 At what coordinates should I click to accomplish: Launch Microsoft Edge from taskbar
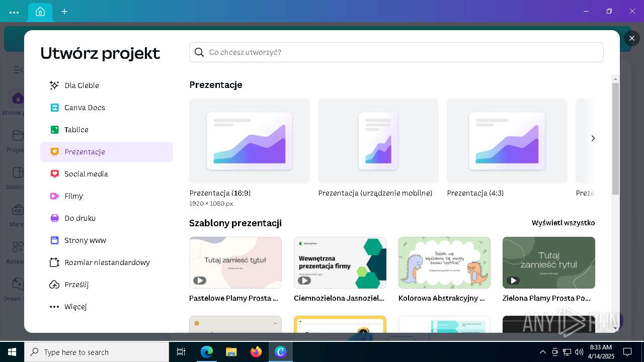pos(207,352)
